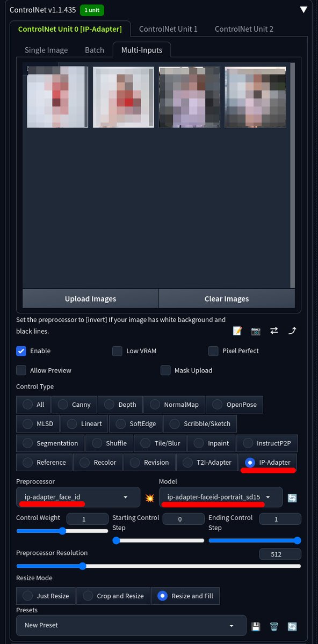Viewport: 318px width, 644px height.
Task: Select the Tile/Blur control type
Action: point(161,443)
